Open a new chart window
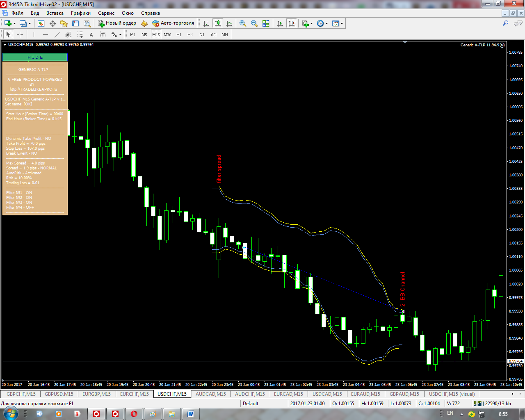 point(8,23)
